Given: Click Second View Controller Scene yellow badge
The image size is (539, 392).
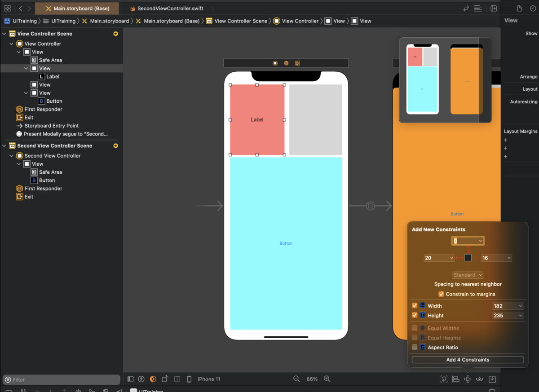Looking at the screenshot, I should [x=116, y=146].
